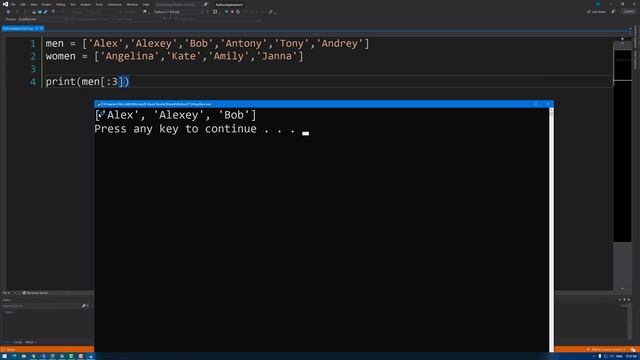The image size is (640, 360).
Task: Open the Debug menu
Action: (x=60, y=4)
